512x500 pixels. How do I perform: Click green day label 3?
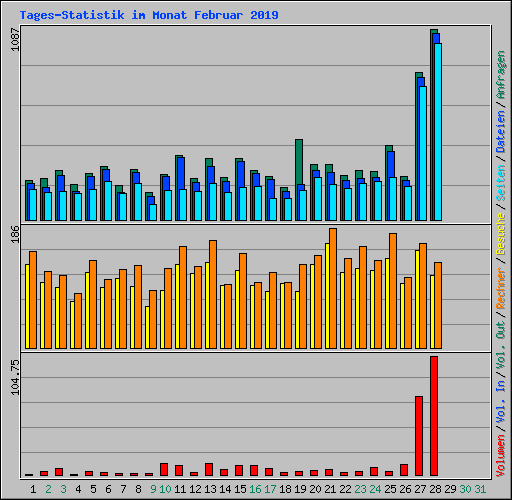[63, 489]
